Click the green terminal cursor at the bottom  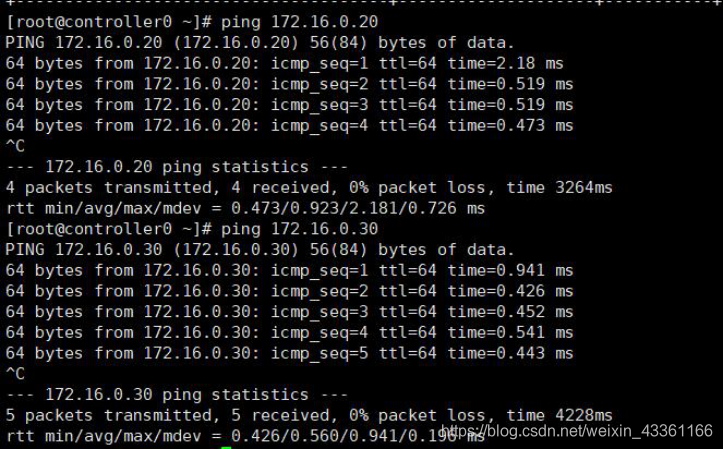pyautogui.click(x=226, y=448)
